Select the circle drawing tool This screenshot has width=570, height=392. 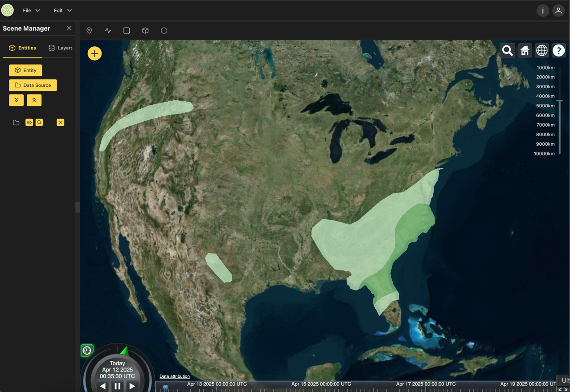[164, 31]
